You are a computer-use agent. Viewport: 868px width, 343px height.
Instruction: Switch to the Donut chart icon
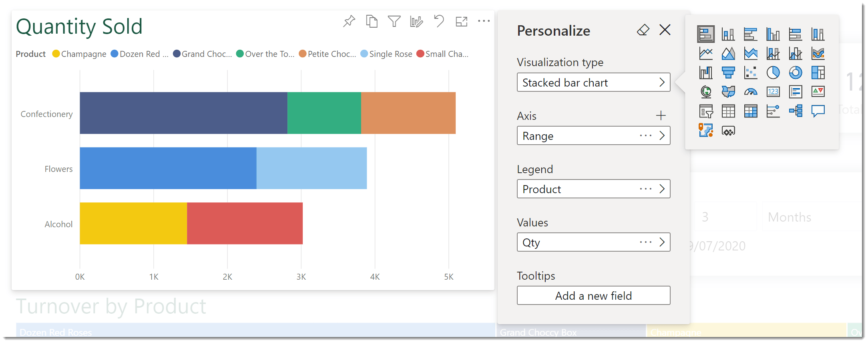[796, 73]
